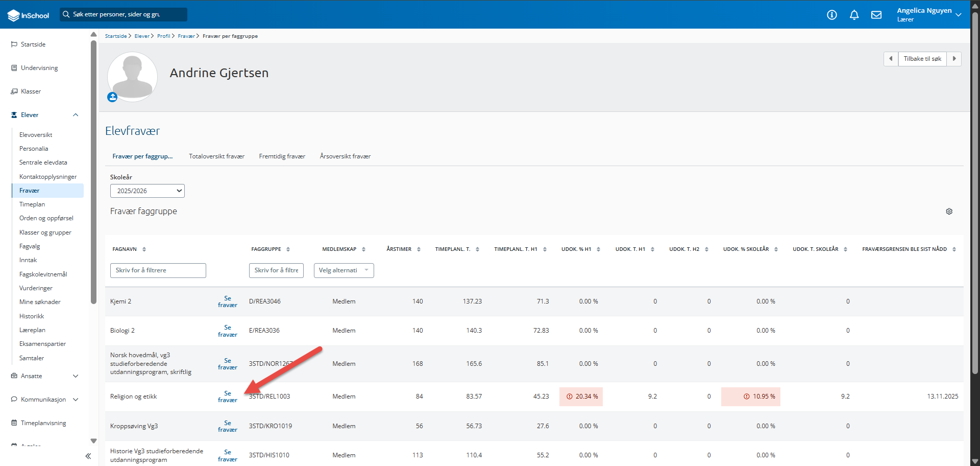Open the Skoleår 2025/2026 dropdown
The width and height of the screenshot is (980, 466).
(x=148, y=191)
